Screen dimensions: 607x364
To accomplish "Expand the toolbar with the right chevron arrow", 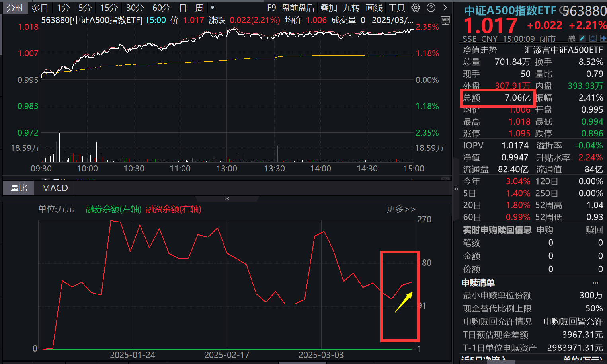I will coord(445,7).
